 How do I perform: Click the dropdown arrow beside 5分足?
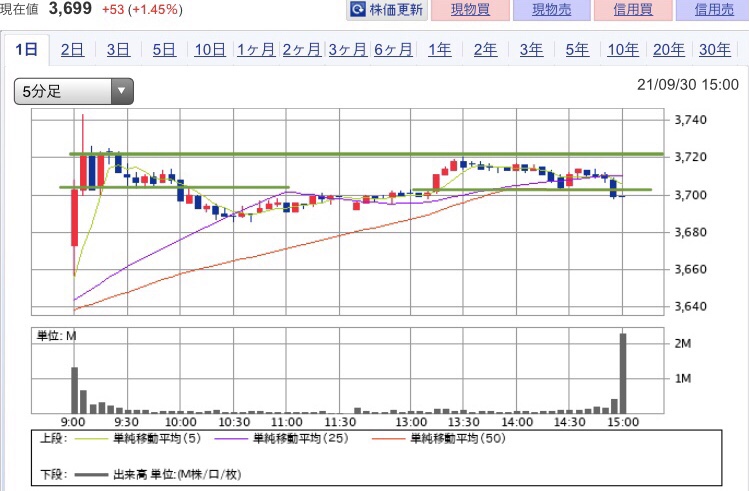tap(122, 91)
